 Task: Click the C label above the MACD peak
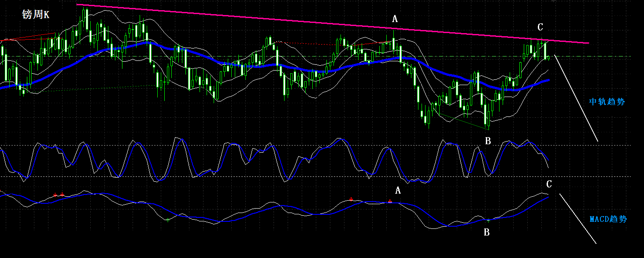click(x=549, y=184)
